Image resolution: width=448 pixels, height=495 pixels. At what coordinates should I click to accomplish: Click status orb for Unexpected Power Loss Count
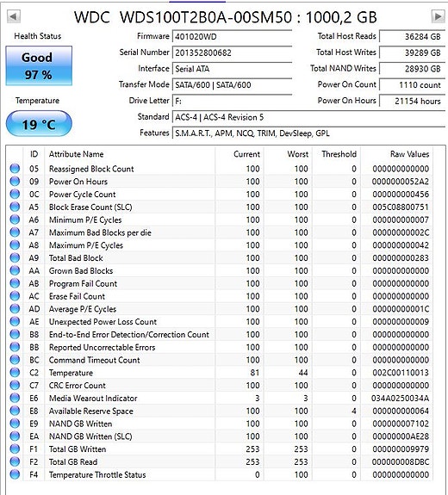pyautogui.click(x=15, y=321)
